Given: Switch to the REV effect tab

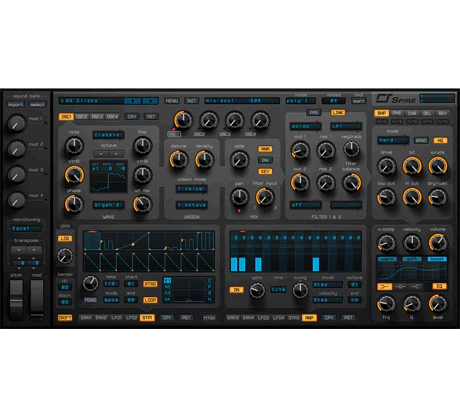Looking at the screenshot, I should click(443, 113).
